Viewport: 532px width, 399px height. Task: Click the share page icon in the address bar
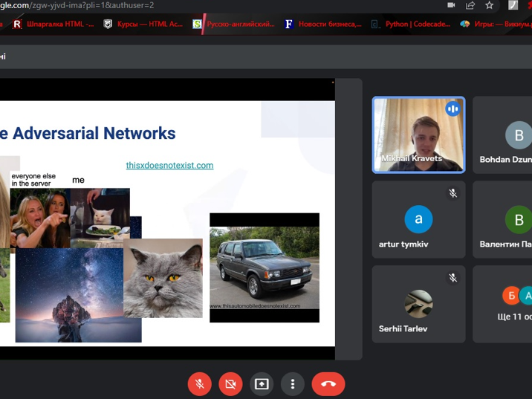(470, 5)
